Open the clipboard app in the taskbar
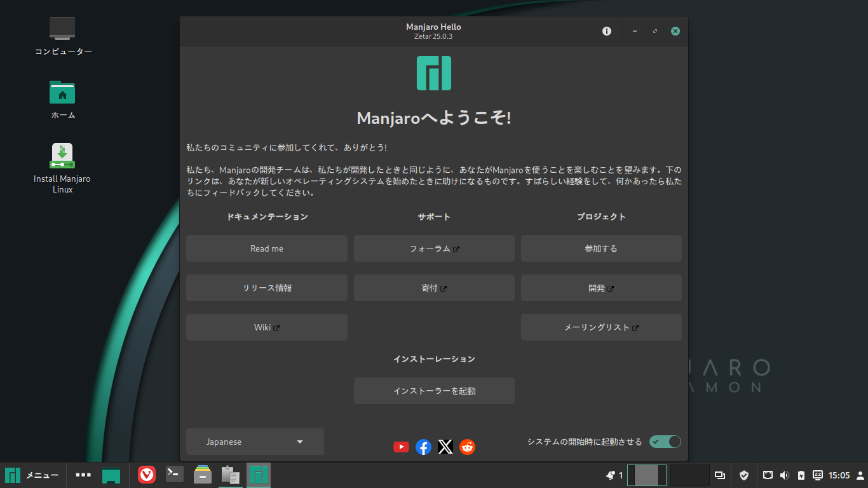The image size is (868, 488). [x=231, y=475]
